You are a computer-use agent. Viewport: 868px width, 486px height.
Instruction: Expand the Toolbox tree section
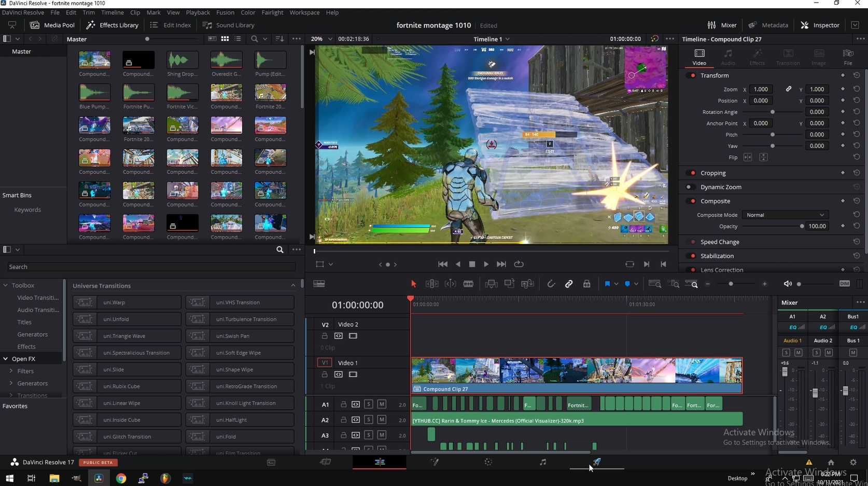[6, 285]
